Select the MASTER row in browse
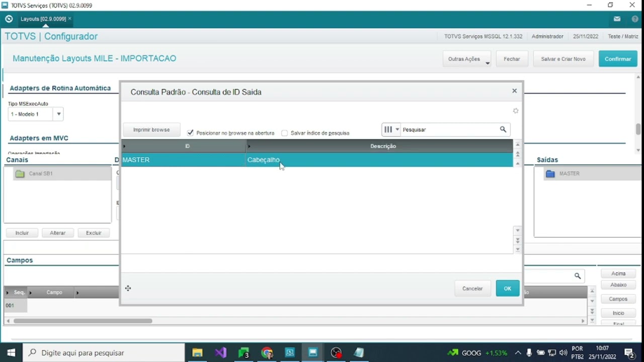 click(317, 160)
